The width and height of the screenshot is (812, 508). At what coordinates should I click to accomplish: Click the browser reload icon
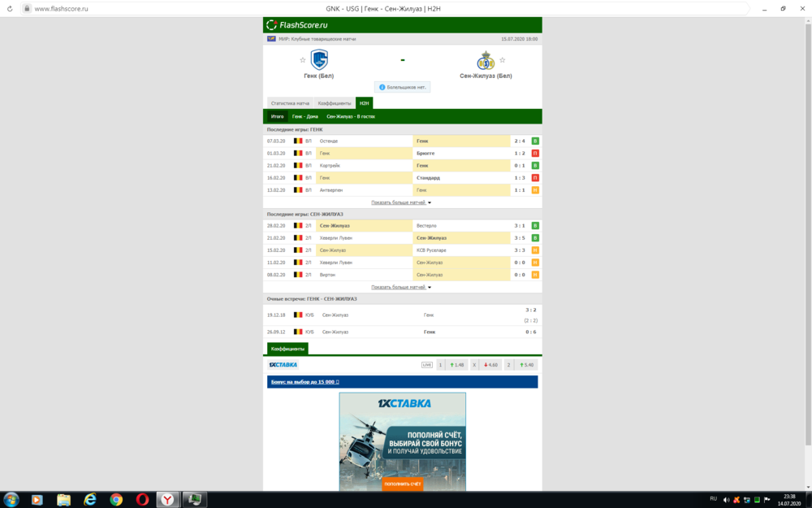point(9,9)
